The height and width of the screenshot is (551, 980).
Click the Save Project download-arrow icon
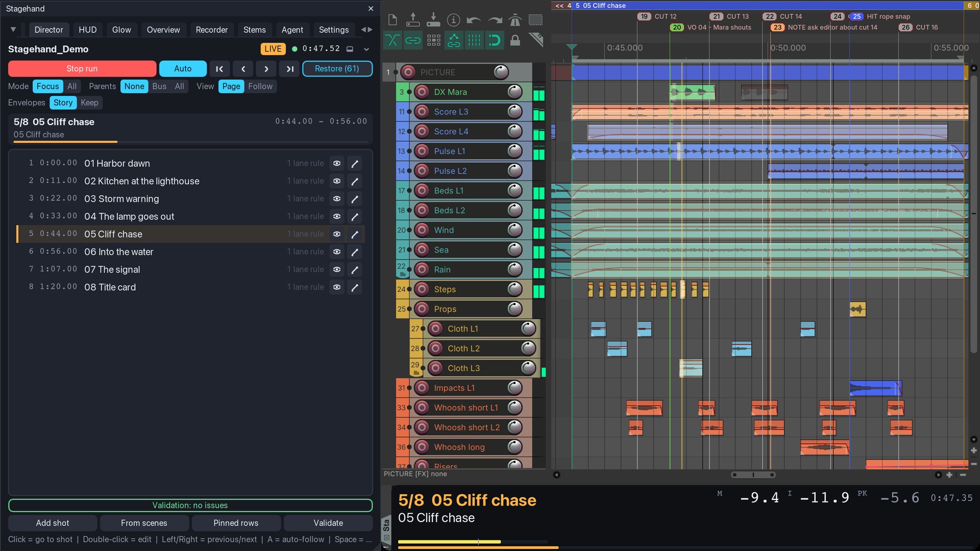[x=433, y=20]
